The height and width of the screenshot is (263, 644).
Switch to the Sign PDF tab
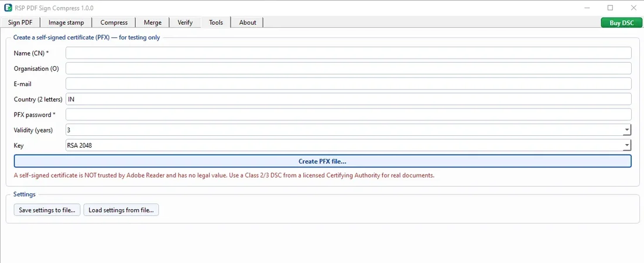pyautogui.click(x=20, y=23)
